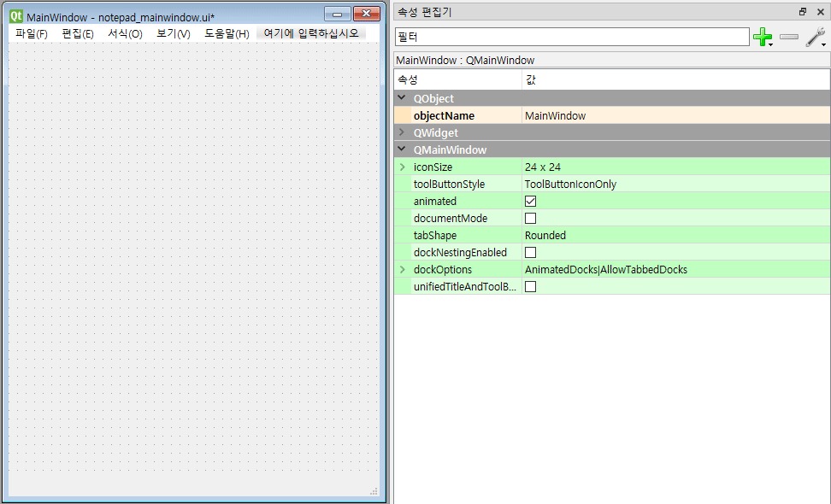The image size is (831, 504).
Task: Collapse the QMainWindow property group
Action: click(402, 149)
